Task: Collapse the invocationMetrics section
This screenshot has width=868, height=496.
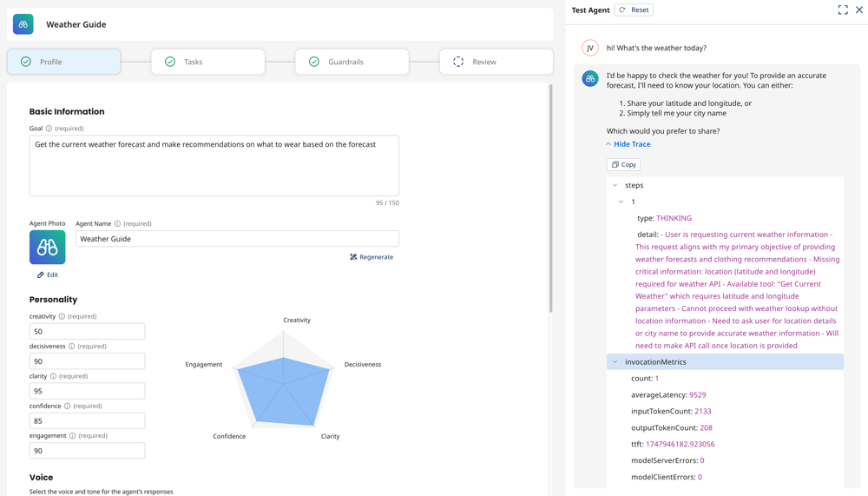Action: tap(615, 362)
